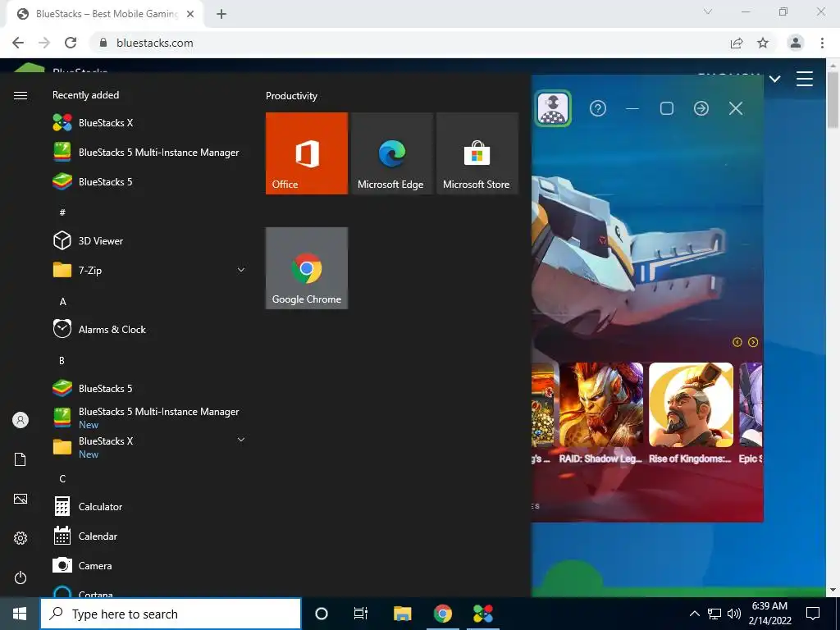Image resolution: width=840 pixels, height=630 pixels.
Task: Open the volume control in tray
Action: point(734,614)
